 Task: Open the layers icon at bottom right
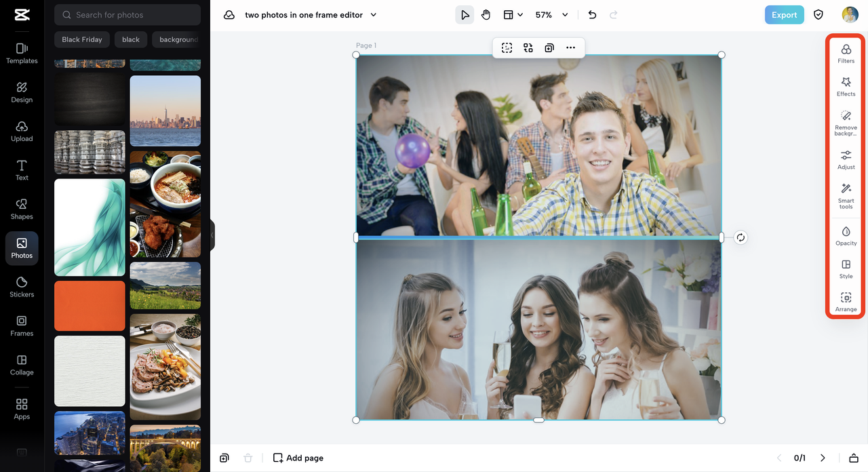tap(854, 458)
